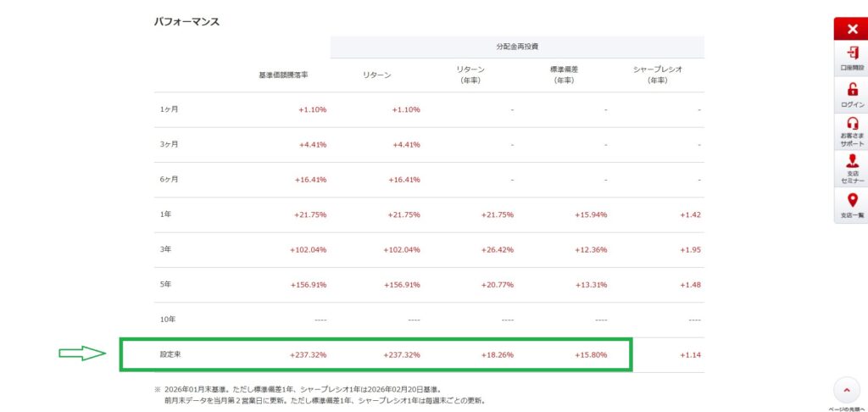This screenshot has height=412, width=868.
Task: Click the ログイン padlock icon
Action: 852,94
